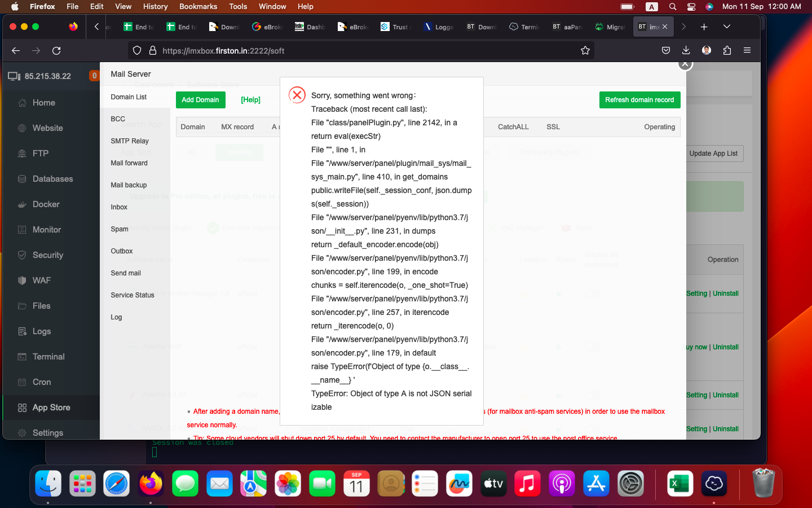The height and width of the screenshot is (508, 812).
Task: Open Monitor in the panel sidebar
Action: click(47, 230)
